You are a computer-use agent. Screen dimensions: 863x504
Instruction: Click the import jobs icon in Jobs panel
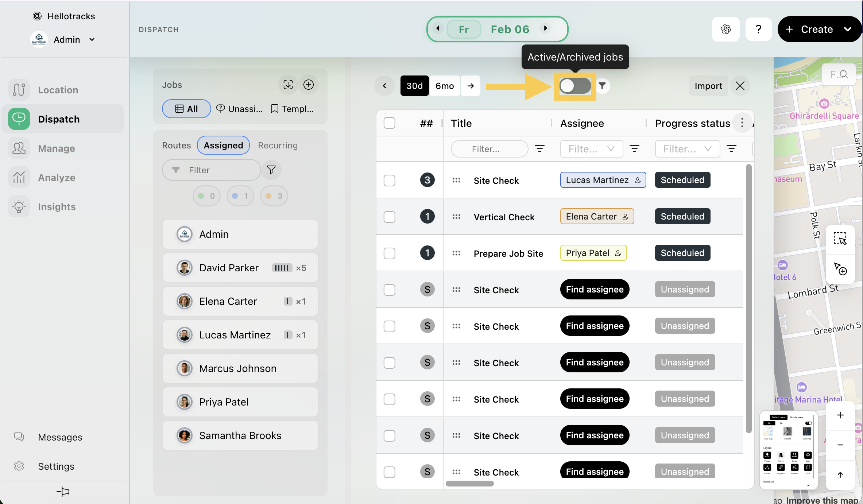click(288, 85)
